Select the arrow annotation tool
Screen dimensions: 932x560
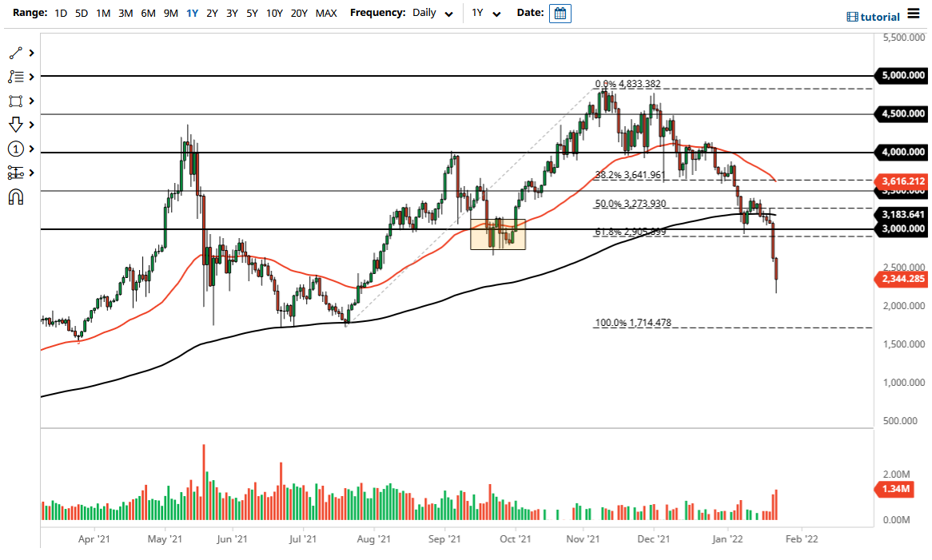click(14, 125)
